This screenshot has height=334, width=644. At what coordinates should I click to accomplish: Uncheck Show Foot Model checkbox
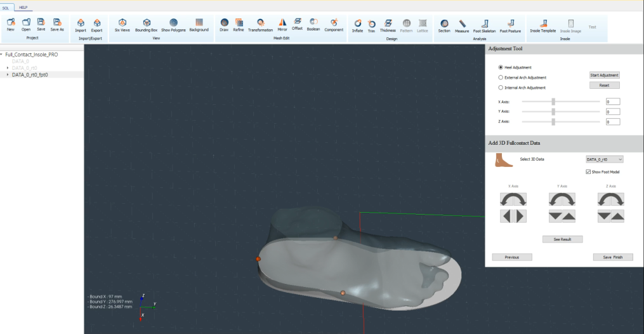point(588,172)
